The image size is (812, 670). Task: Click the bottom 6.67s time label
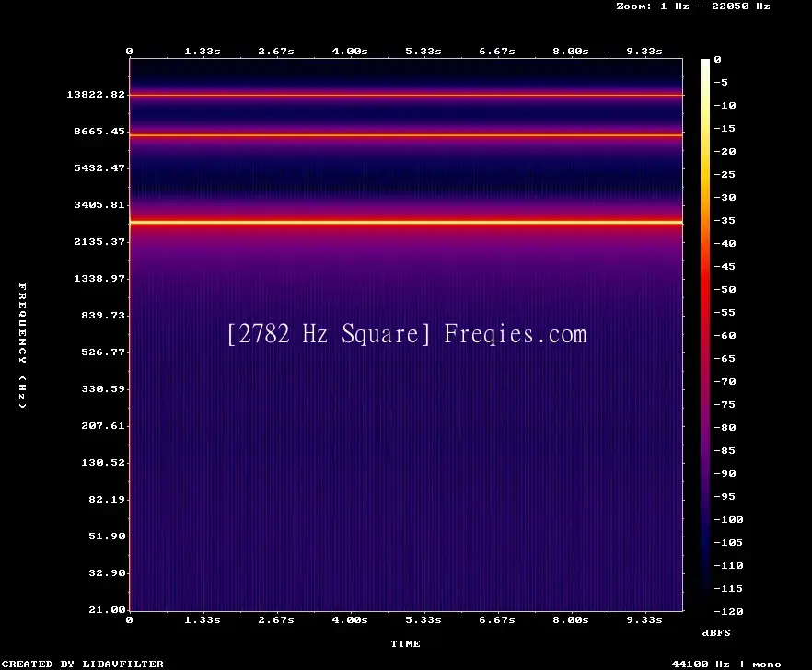pos(496,619)
